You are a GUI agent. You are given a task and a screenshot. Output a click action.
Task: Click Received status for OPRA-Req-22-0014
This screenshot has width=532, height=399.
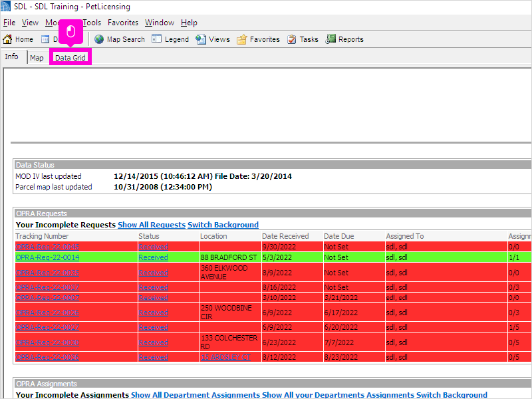coord(154,257)
